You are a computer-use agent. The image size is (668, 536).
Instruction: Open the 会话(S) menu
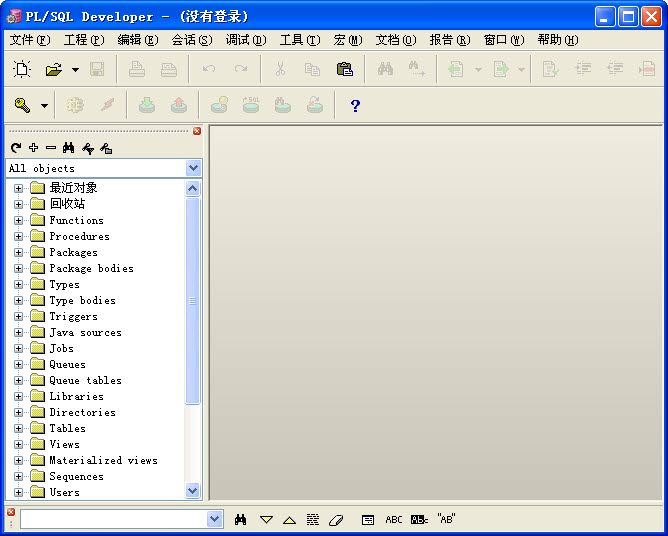[x=191, y=40]
